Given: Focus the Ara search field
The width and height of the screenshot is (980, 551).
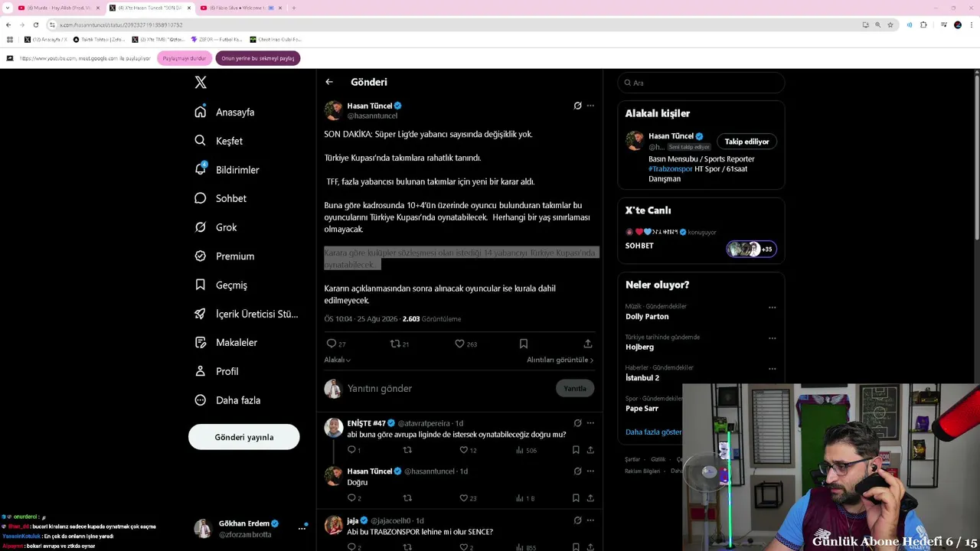Looking at the screenshot, I should pos(701,83).
